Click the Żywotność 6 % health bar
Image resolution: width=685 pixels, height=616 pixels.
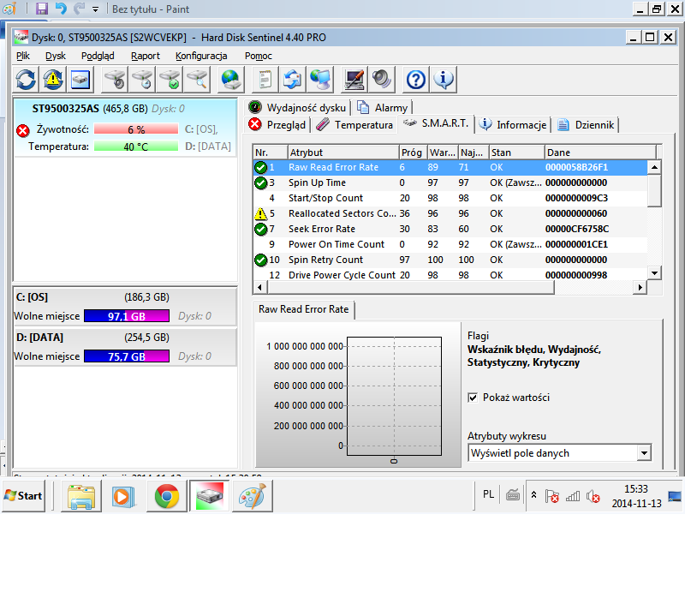tap(136, 129)
